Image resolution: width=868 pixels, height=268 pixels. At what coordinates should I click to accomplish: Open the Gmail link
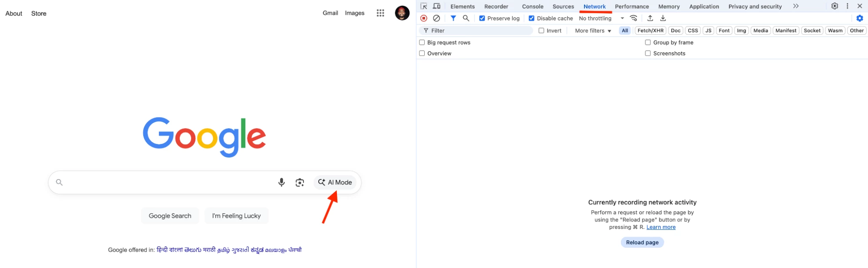[330, 13]
